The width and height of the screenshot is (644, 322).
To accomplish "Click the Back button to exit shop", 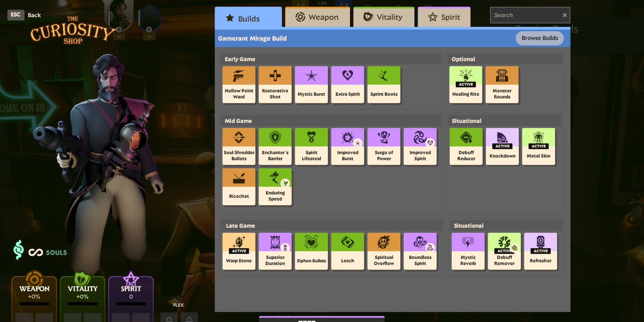I will coord(34,14).
